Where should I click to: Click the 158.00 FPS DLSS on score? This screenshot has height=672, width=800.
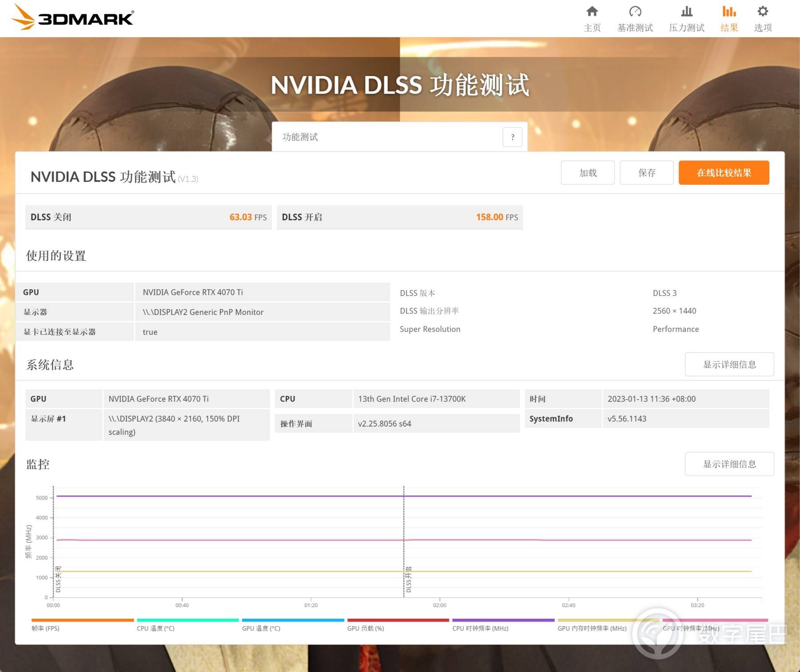pos(497,217)
